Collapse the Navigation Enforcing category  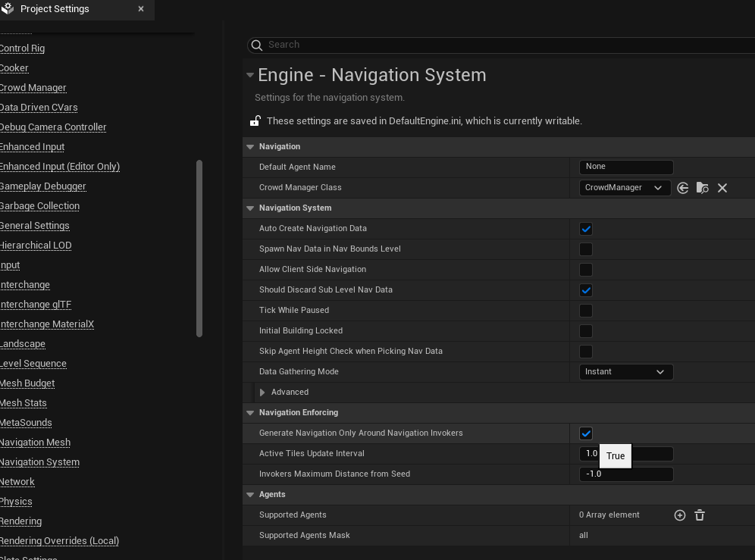[x=250, y=413]
